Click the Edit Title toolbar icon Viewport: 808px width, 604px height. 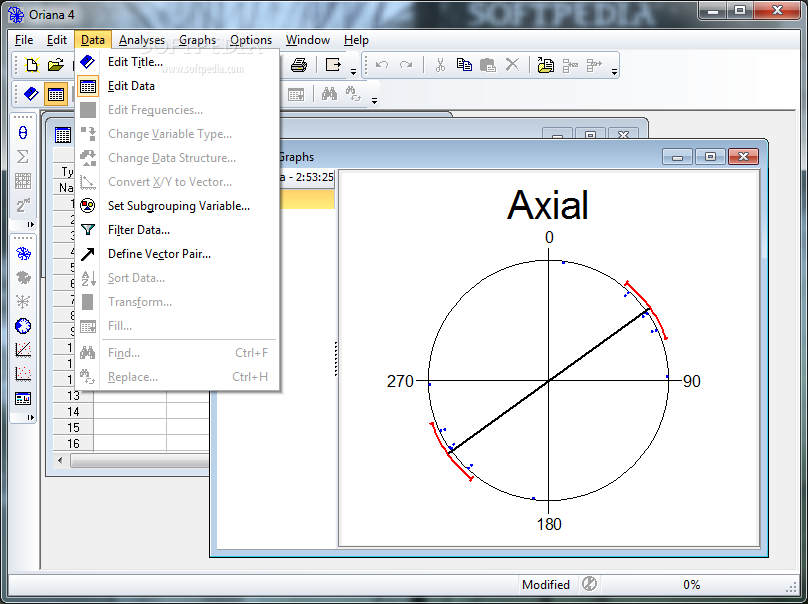click(31, 94)
